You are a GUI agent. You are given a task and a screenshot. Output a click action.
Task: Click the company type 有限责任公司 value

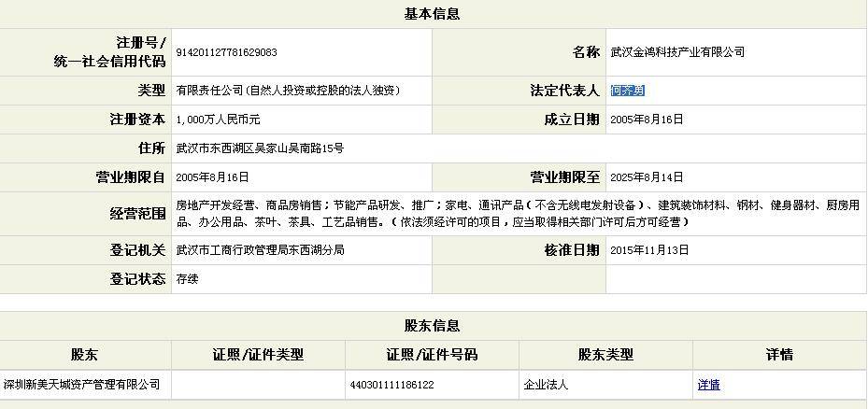(288, 91)
